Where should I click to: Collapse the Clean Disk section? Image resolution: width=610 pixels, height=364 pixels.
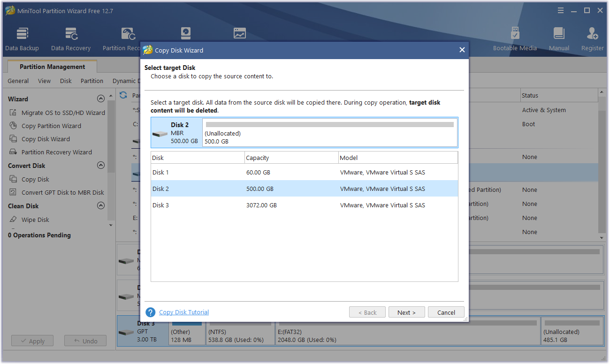(x=100, y=206)
